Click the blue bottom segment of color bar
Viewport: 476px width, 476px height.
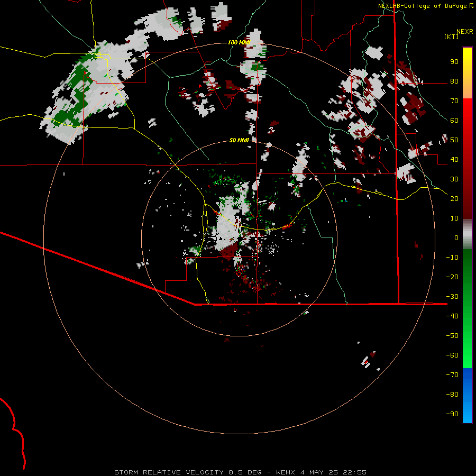pos(467,396)
